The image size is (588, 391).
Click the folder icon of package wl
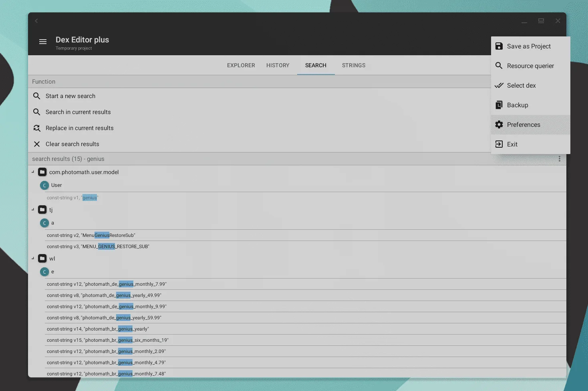click(42, 259)
